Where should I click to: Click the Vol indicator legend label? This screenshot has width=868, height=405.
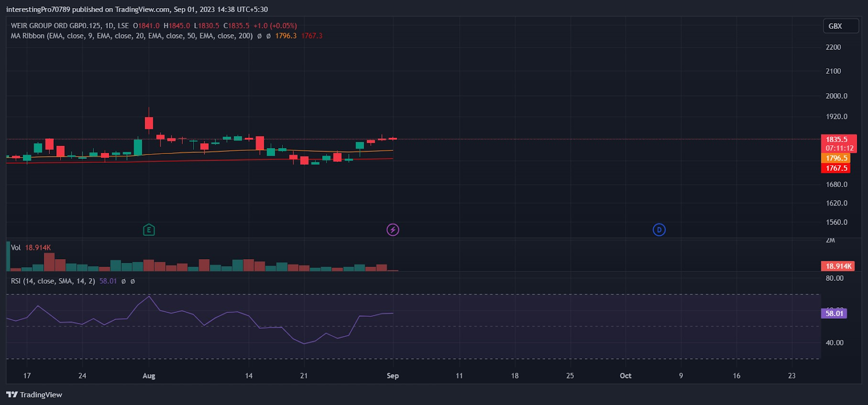click(16, 248)
